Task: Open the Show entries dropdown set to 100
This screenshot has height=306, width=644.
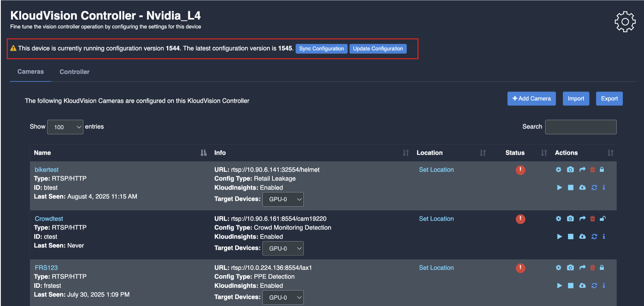Action: point(65,127)
